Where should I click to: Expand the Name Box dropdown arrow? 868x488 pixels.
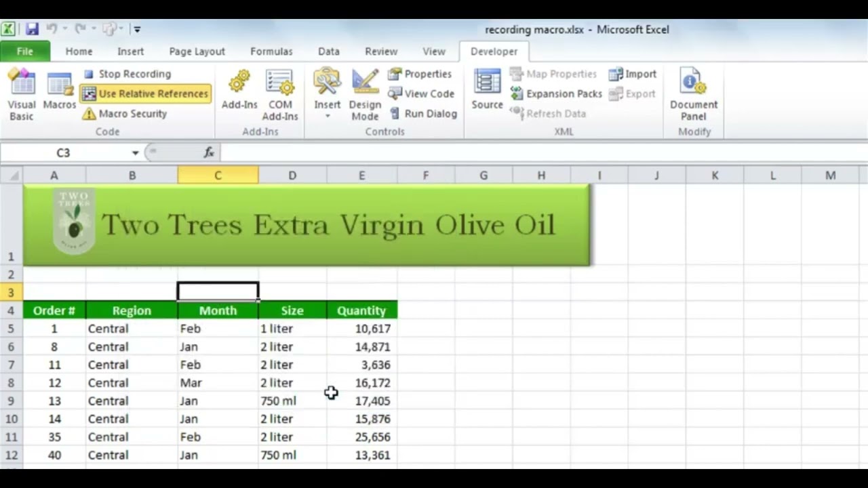click(x=135, y=153)
